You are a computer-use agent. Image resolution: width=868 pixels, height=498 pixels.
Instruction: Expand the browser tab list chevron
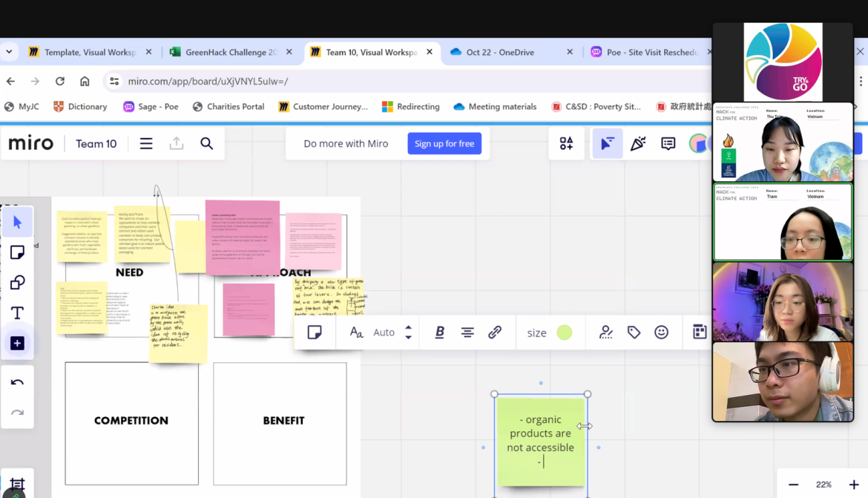click(9, 52)
